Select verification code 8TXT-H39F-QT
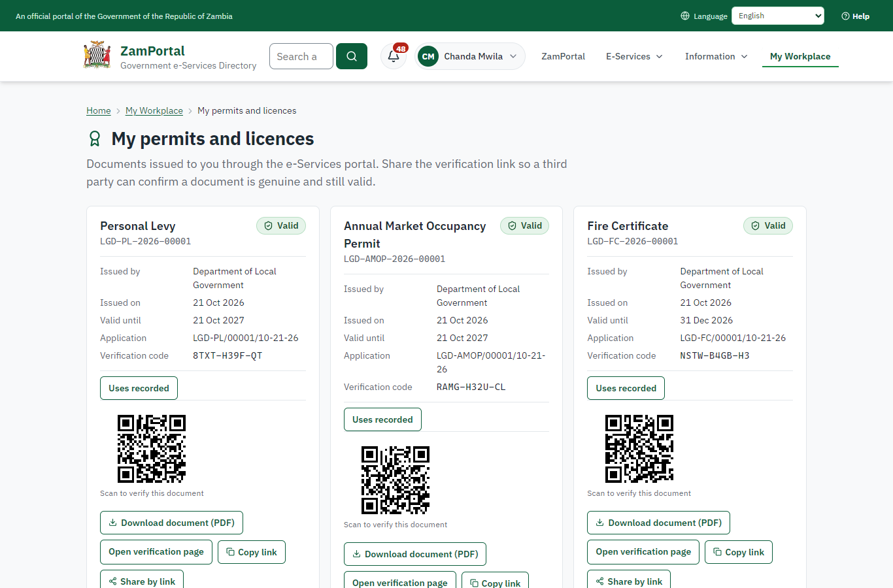 coord(227,356)
